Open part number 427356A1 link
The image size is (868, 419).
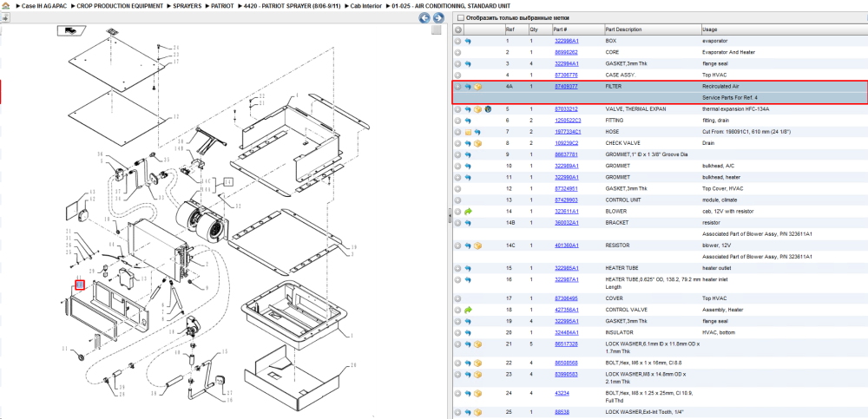click(x=566, y=310)
